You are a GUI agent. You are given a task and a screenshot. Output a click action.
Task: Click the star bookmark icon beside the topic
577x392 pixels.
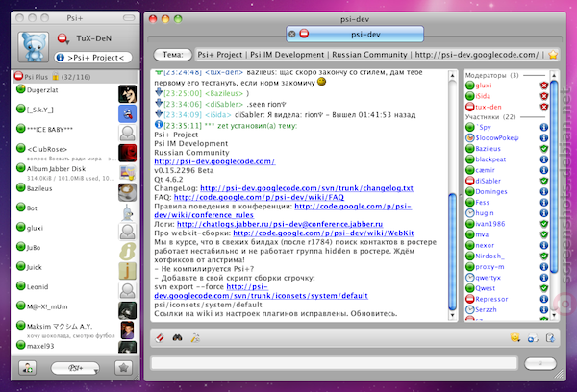pyautogui.click(x=553, y=55)
